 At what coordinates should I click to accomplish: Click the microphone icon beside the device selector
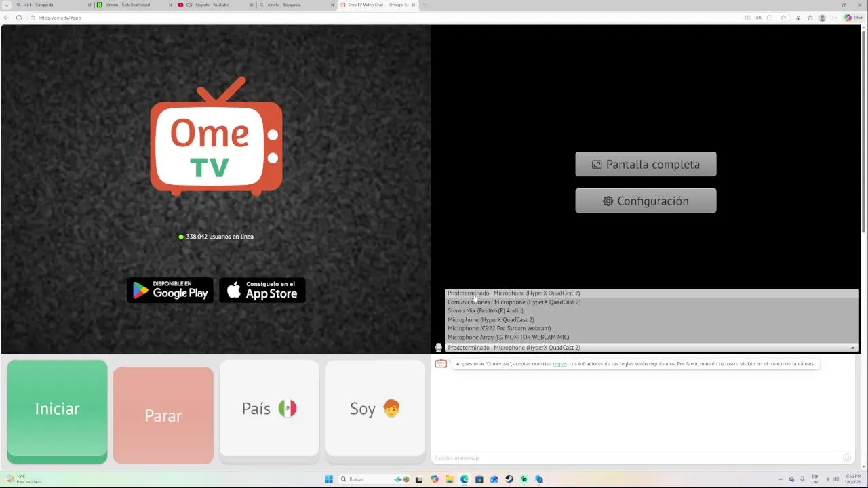click(439, 347)
